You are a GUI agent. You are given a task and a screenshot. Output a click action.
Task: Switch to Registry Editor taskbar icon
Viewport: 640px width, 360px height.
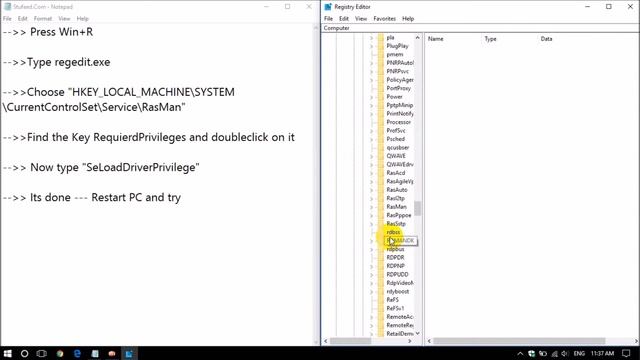point(129,353)
